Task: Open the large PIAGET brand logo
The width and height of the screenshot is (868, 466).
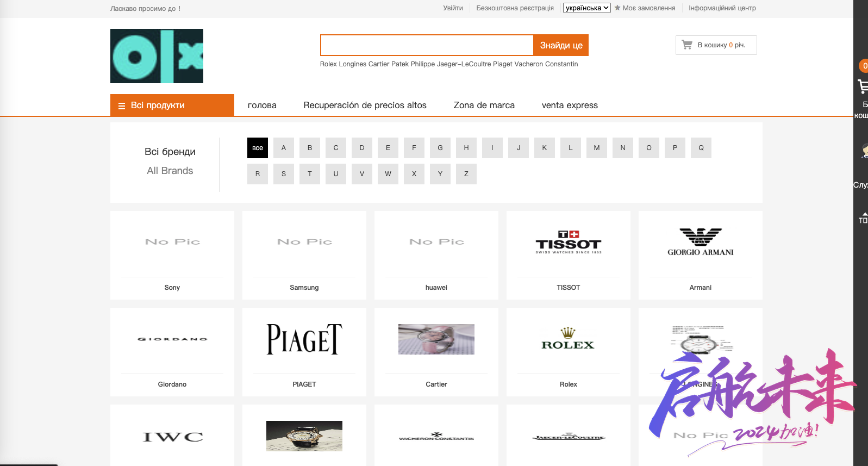Action: click(304, 339)
